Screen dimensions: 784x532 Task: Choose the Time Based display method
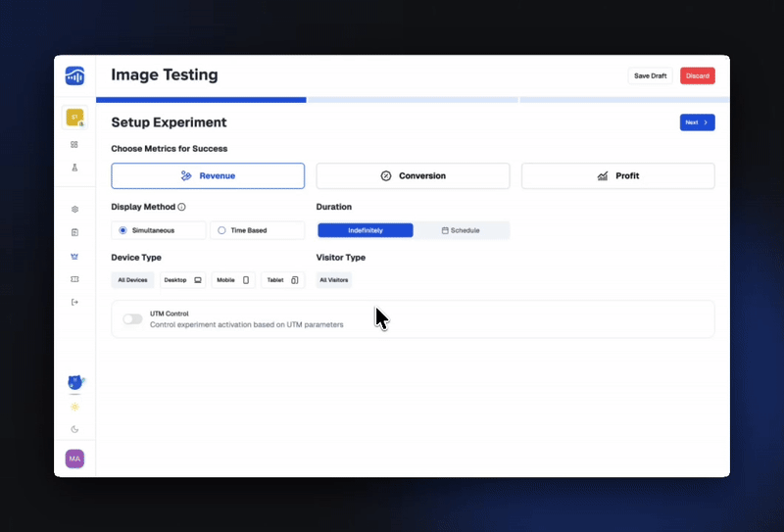tap(257, 230)
